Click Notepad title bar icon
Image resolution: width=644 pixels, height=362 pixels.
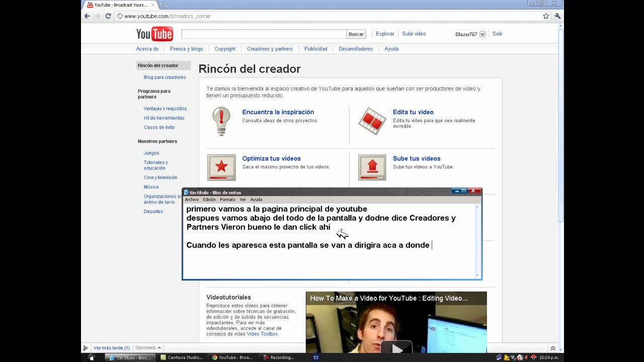186,193
